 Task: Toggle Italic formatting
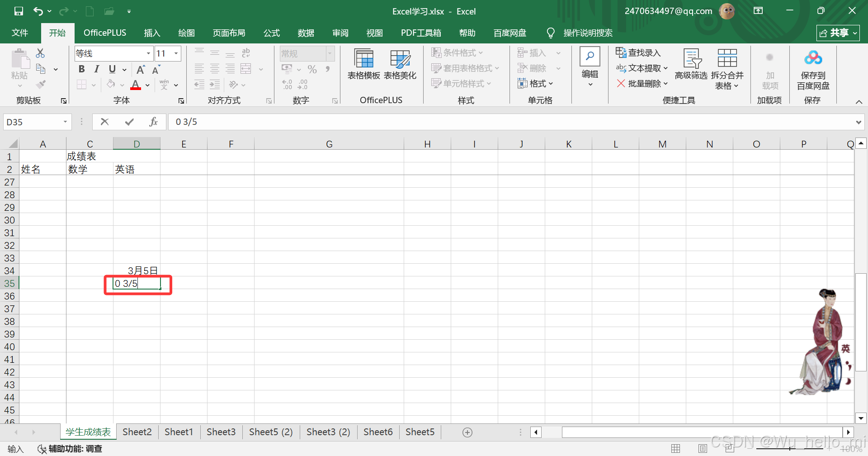(97, 69)
